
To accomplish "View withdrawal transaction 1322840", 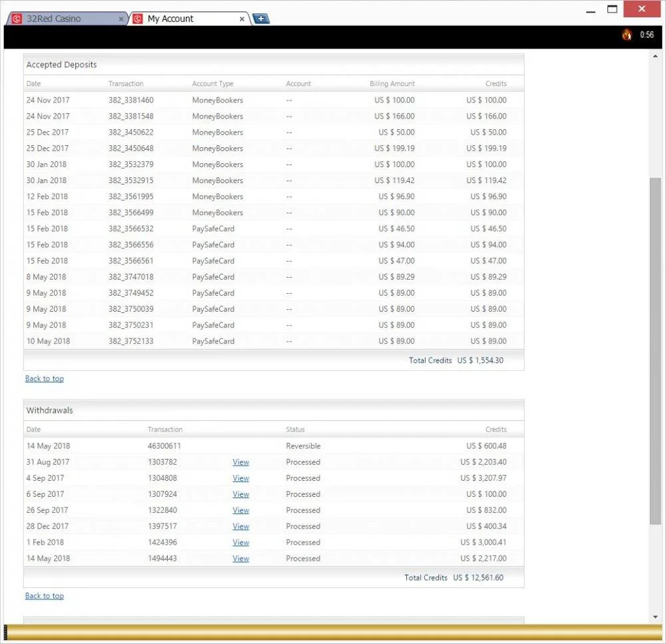I will click(x=241, y=510).
